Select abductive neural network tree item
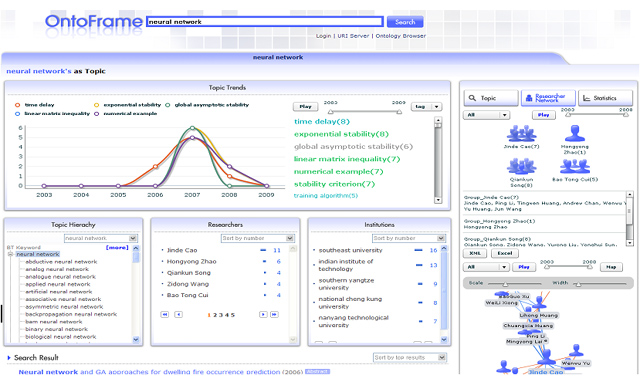Image resolution: width=640 pixels, height=392 pixels. (61, 262)
